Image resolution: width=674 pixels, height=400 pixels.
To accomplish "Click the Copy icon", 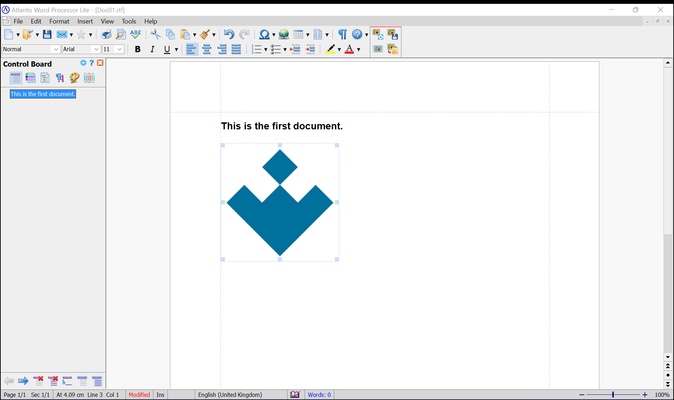I will (x=171, y=34).
